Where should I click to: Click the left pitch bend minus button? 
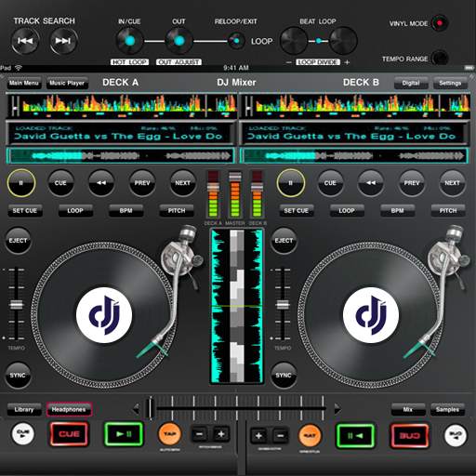point(200,434)
